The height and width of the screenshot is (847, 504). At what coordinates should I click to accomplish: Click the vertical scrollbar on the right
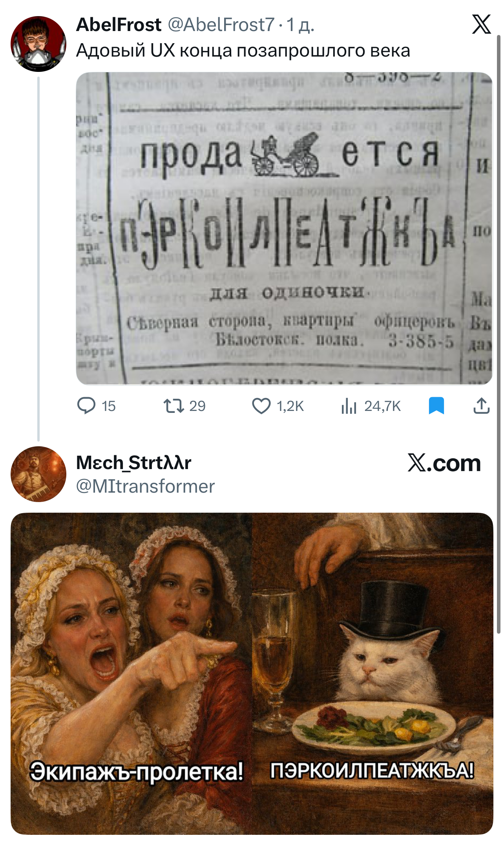click(x=499, y=334)
